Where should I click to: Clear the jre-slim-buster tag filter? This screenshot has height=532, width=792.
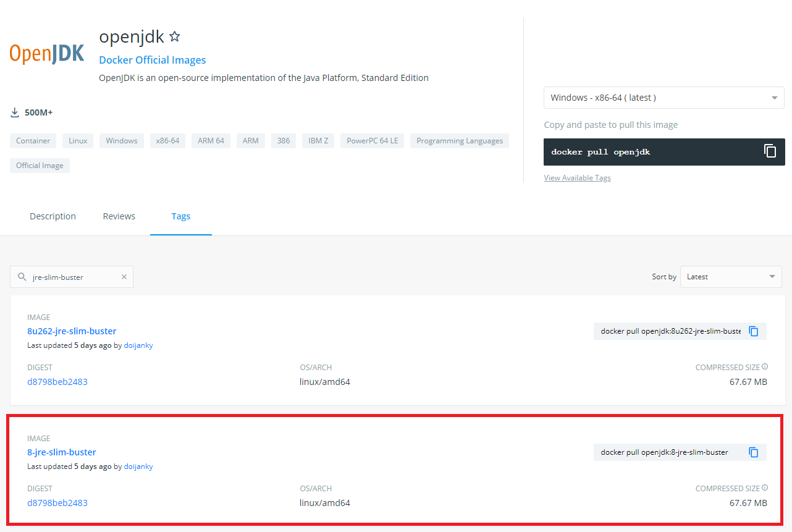(x=124, y=277)
